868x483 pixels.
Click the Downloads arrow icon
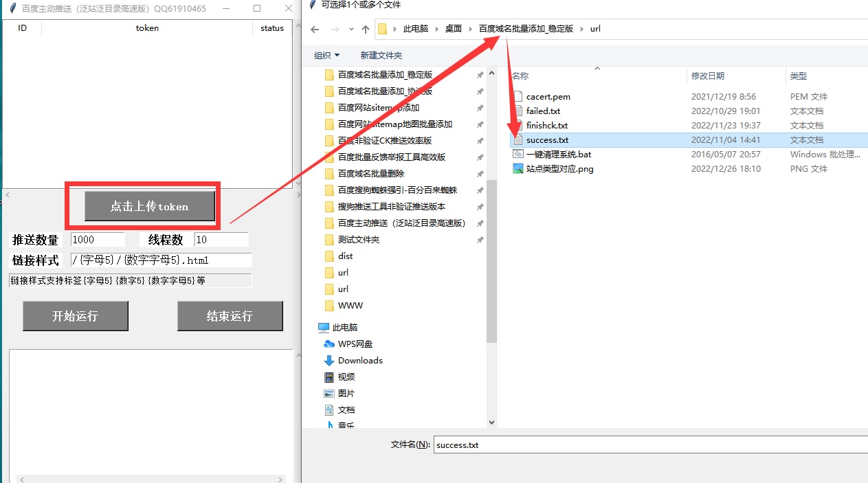tap(329, 360)
